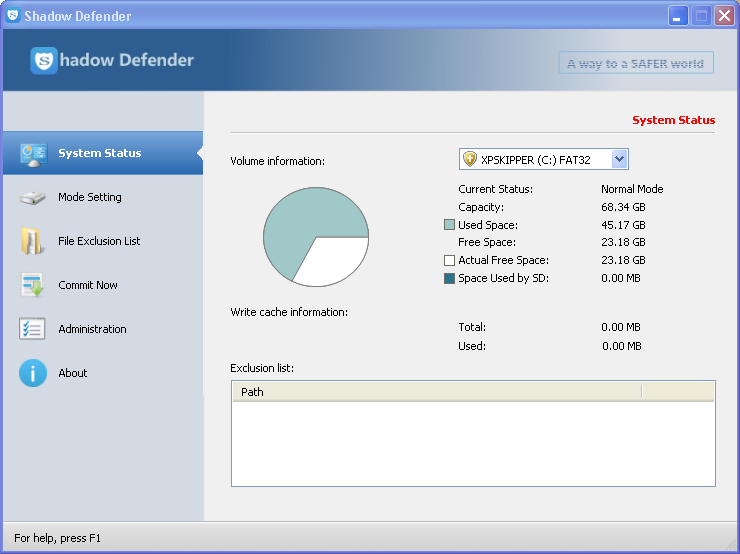This screenshot has width=740, height=554.
Task: Click 'For help, press F1' in status bar
Action: coord(57,538)
